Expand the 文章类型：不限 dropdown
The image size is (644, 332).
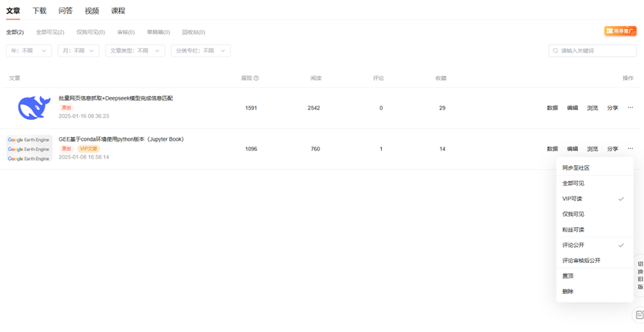(x=135, y=51)
